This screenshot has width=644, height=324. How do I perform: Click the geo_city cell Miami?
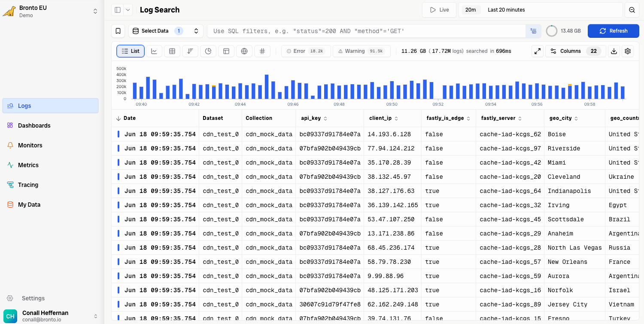coord(557,162)
